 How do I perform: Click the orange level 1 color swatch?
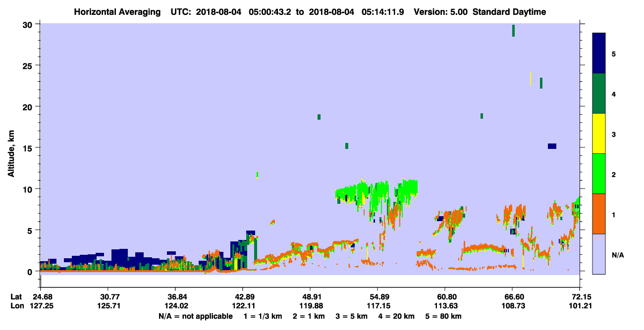pos(599,214)
